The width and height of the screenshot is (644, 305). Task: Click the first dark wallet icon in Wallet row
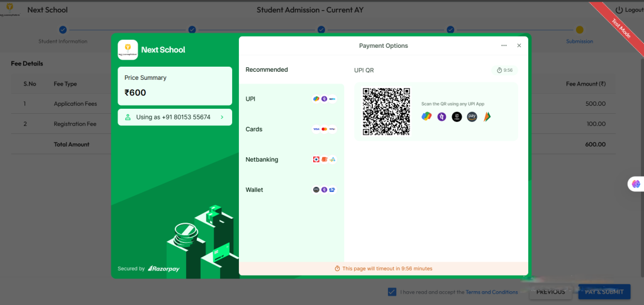click(x=316, y=190)
